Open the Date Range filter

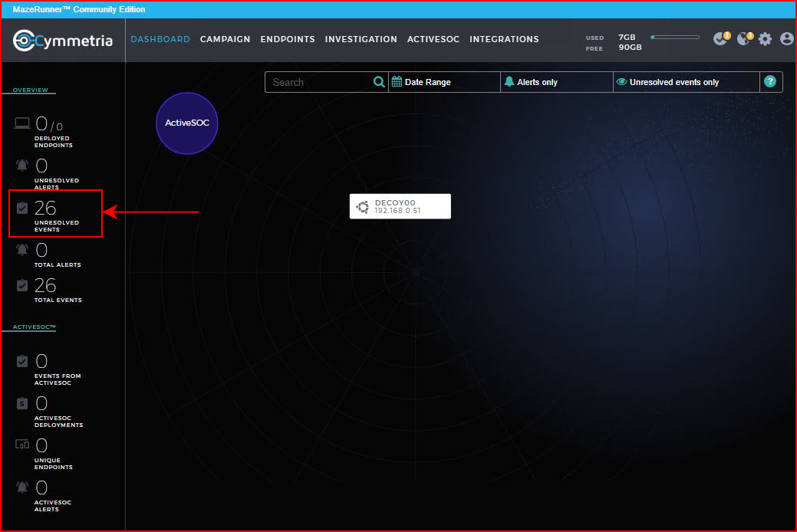pyautogui.click(x=445, y=82)
